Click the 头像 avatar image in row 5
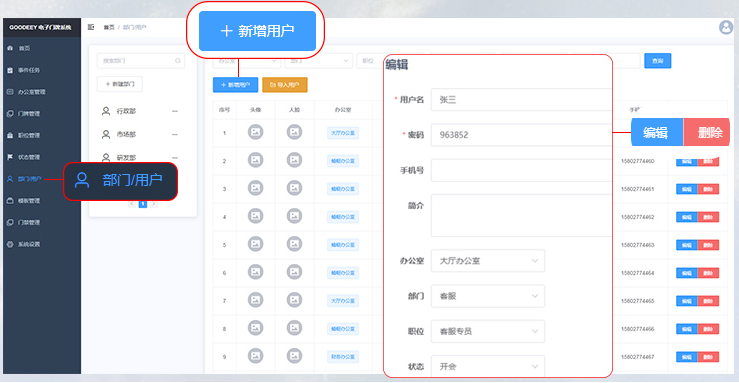Viewport: 739px width, 383px height. tap(255, 244)
